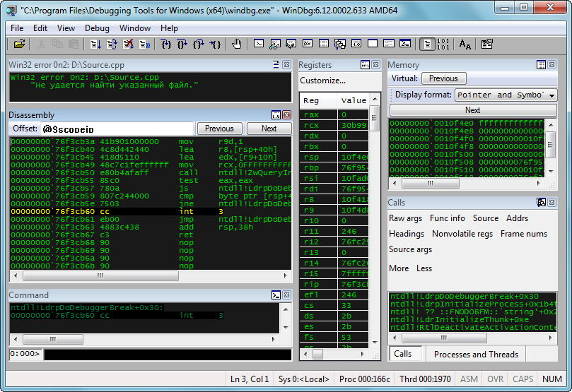Viewport: 572px width, 392px height.
Task: Toggle breakpoint with the hand icon
Action: coord(237,44)
